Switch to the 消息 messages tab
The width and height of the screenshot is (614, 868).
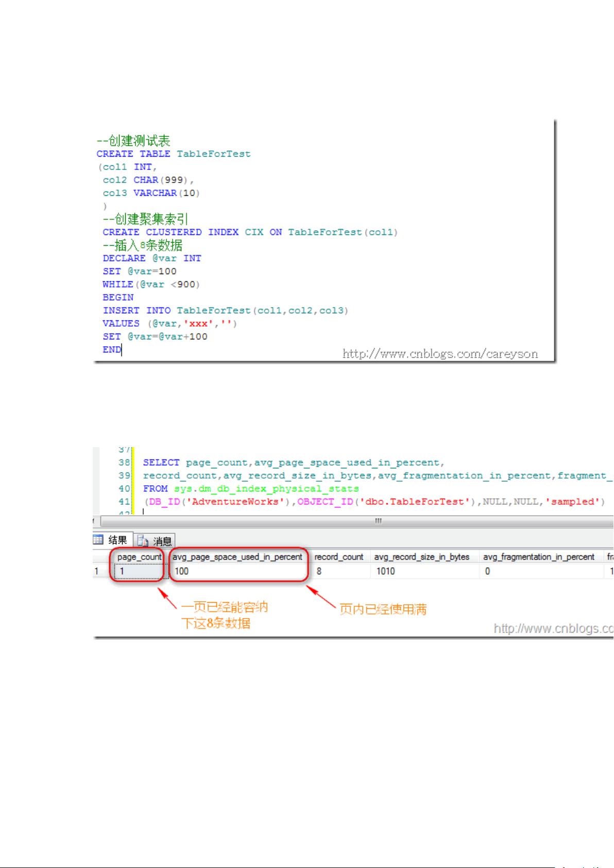coord(162,541)
